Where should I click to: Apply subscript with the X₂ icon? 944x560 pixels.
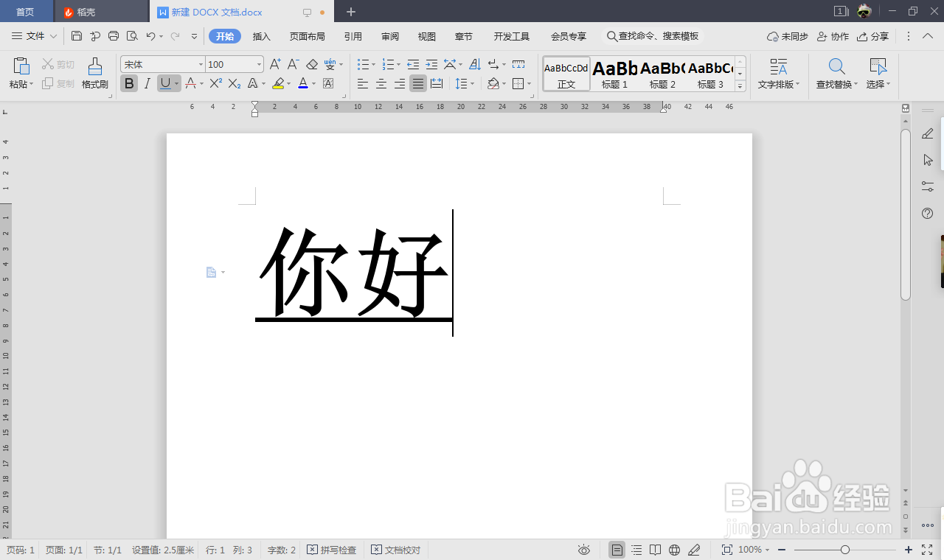click(x=235, y=84)
